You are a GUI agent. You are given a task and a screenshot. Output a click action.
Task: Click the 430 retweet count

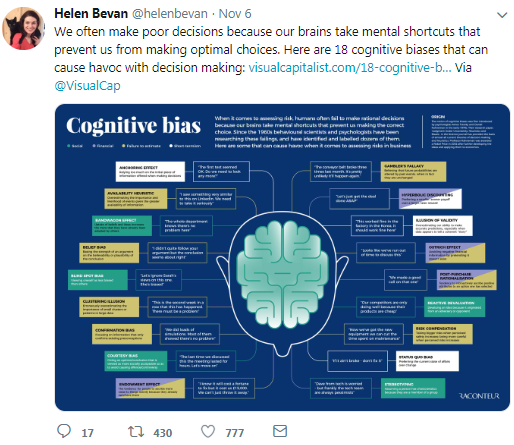click(163, 433)
